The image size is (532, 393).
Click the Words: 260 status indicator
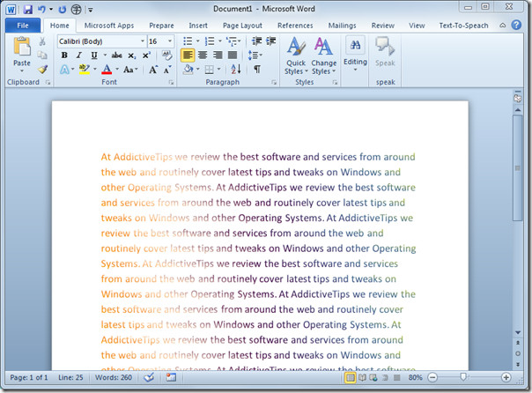(x=114, y=377)
